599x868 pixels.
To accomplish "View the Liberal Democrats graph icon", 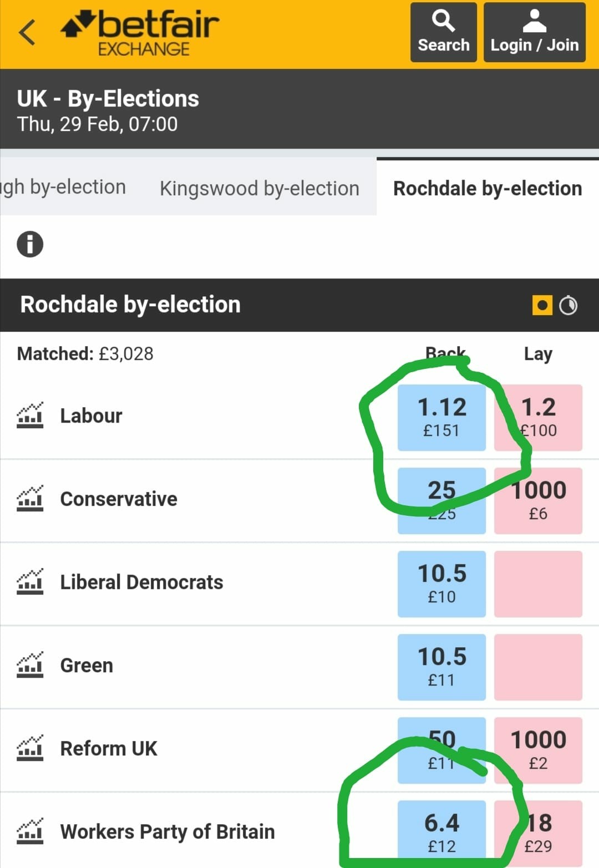I will (x=30, y=582).
